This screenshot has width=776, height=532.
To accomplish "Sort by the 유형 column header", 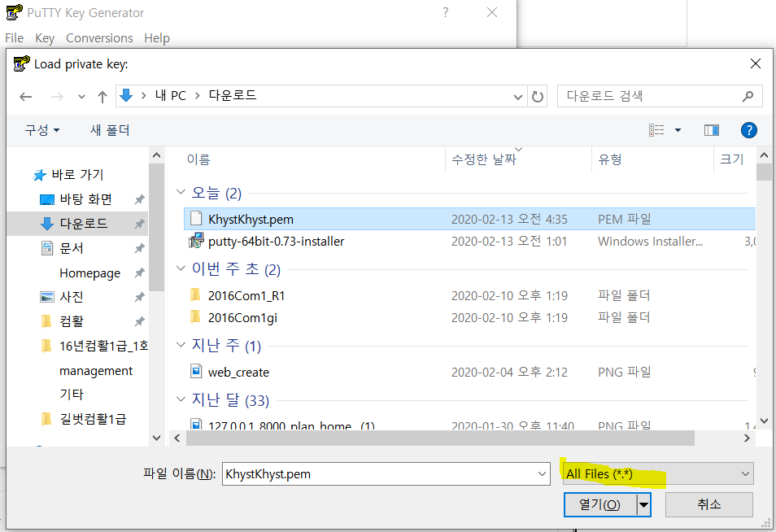I will [610, 159].
